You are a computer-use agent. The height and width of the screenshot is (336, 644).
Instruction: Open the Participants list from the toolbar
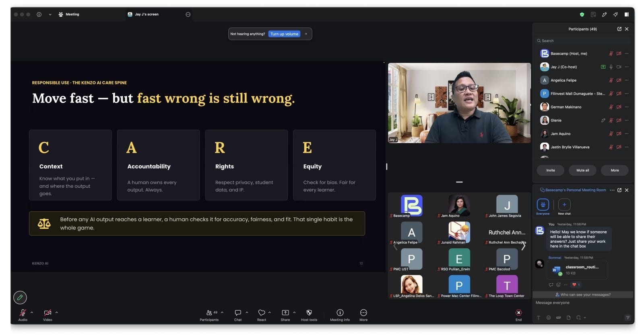(x=209, y=315)
